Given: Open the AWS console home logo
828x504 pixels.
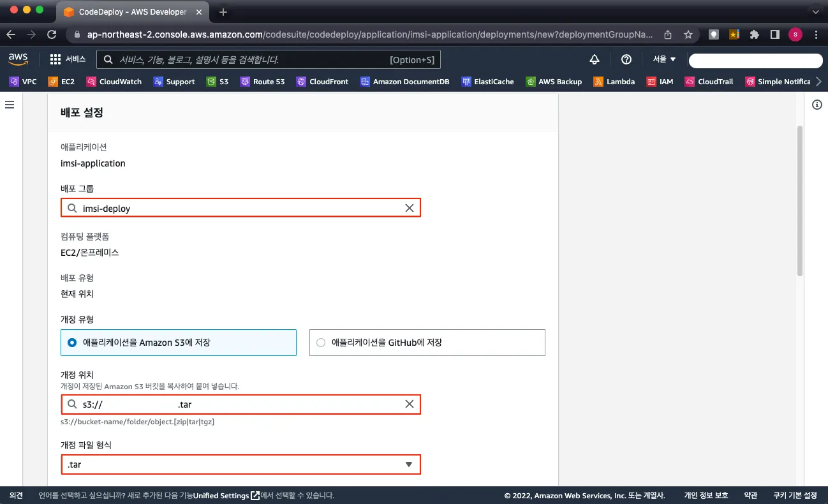Looking at the screenshot, I should (18, 59).
